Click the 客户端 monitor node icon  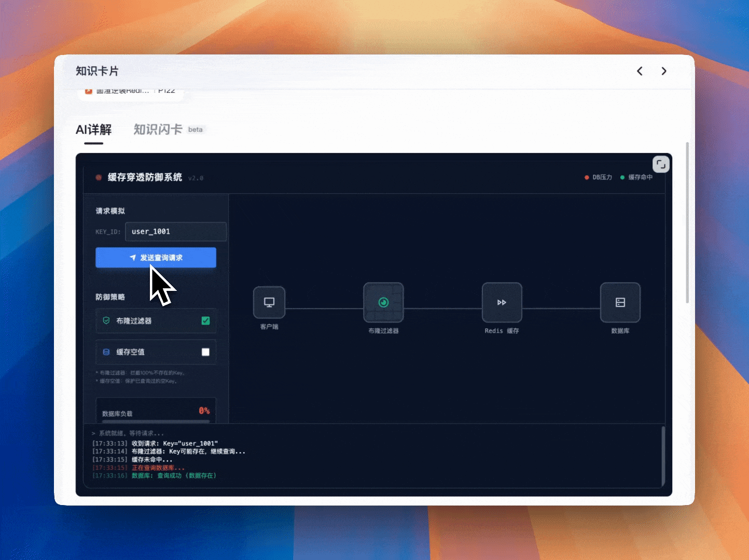[x=269, y=302]
